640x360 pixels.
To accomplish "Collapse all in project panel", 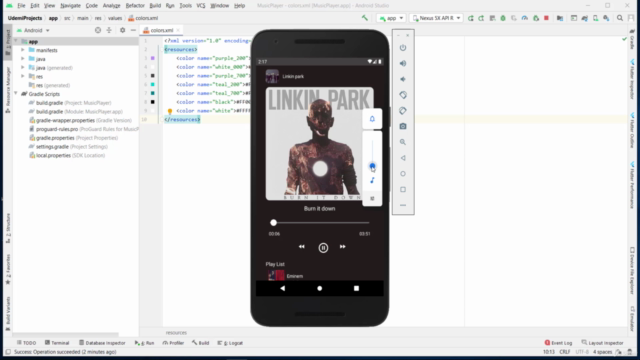I will pyautogui.click(x=109, y=30).
